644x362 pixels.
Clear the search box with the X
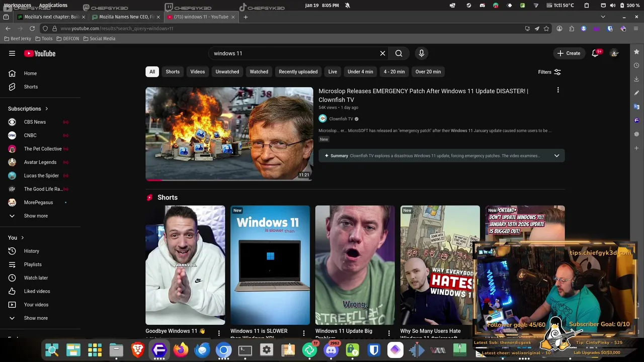click(382, 53)
